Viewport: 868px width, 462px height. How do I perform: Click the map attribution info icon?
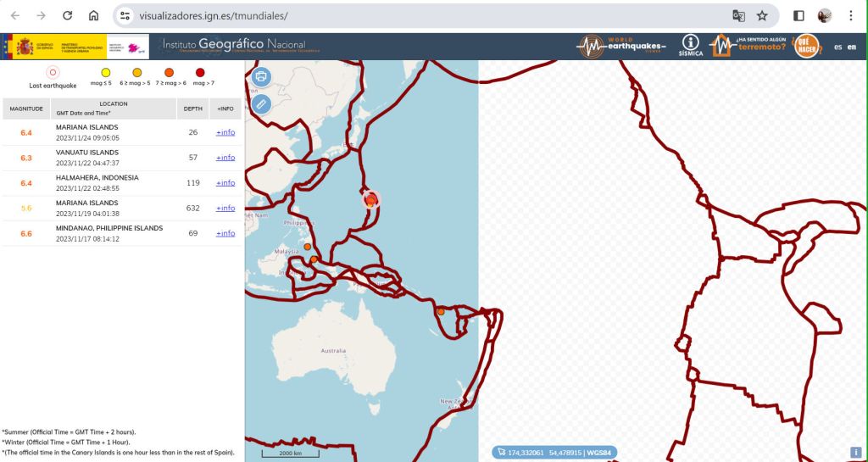pos(855,452)
